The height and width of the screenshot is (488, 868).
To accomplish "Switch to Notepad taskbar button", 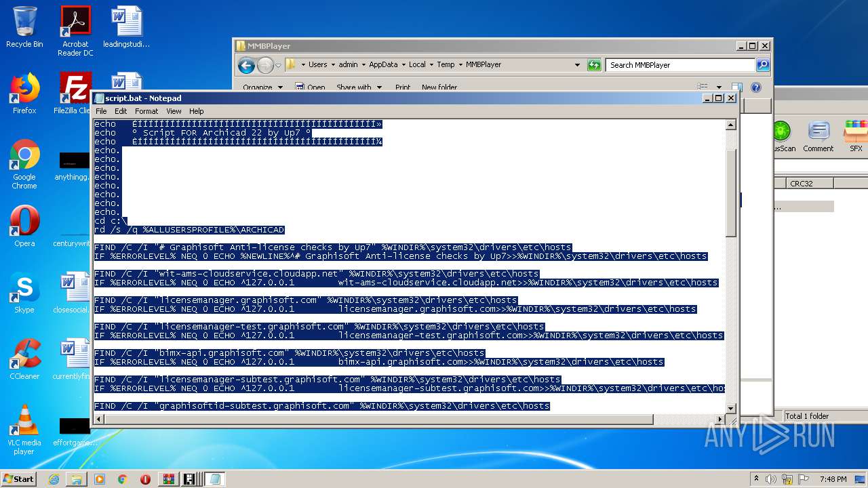I will [215, 479].
